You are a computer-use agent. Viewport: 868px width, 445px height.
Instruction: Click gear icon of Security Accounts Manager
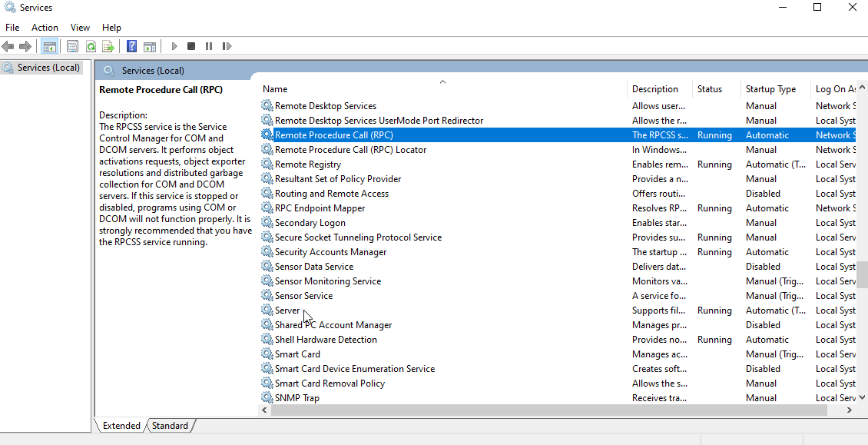click(267, 251)
